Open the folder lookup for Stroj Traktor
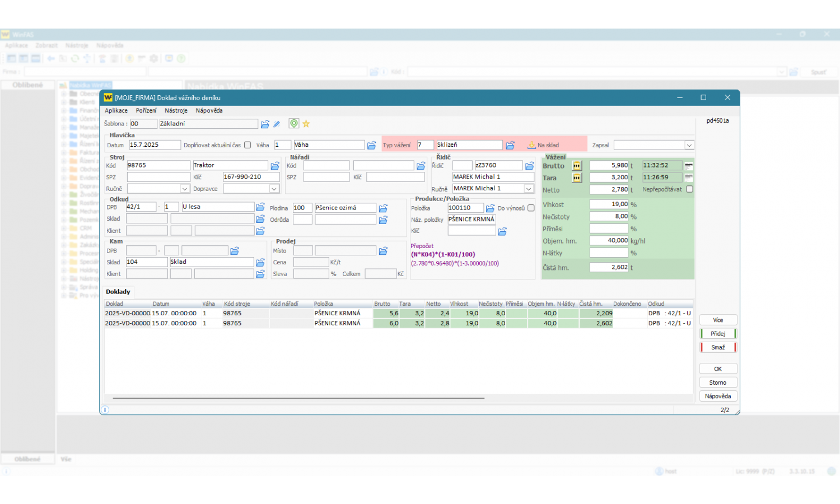Image resolution: width=840 pixels, height=504 pixels. [275, 166]
